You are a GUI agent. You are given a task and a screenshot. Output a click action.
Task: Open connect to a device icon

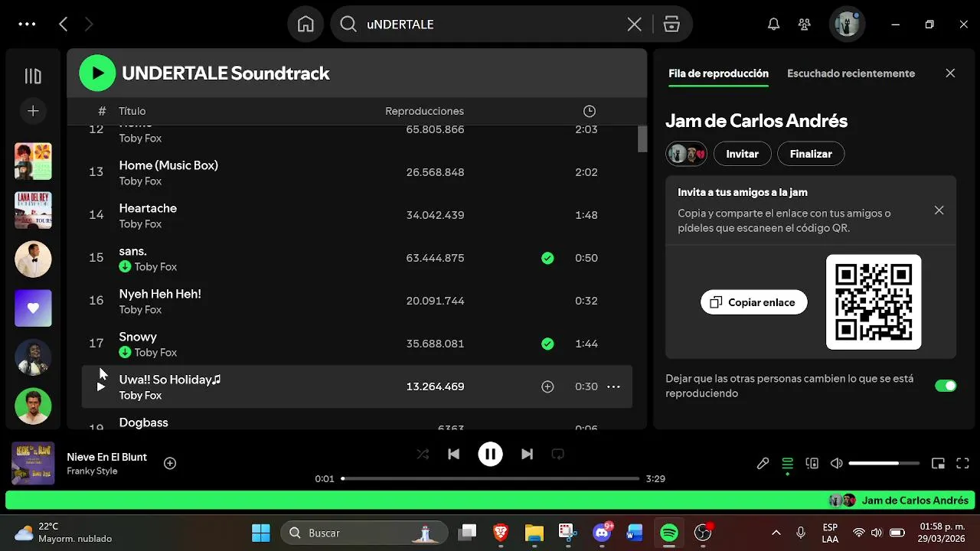coord(812,463)
